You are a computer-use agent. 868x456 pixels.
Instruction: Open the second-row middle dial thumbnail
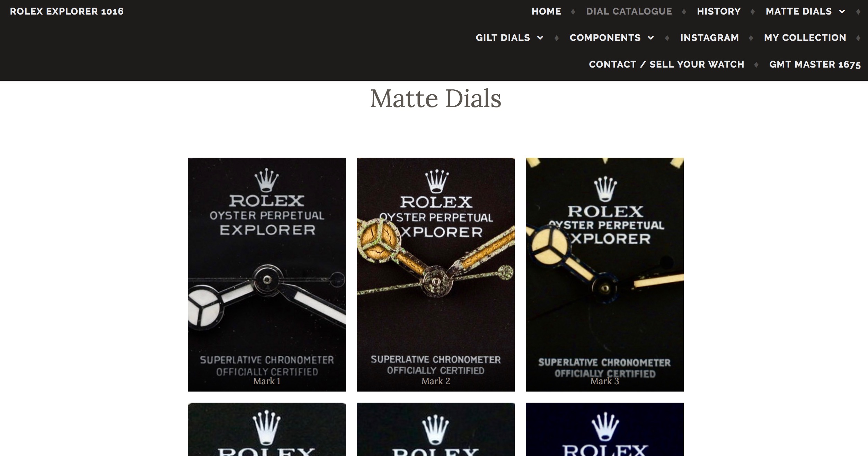coord(436,429)
